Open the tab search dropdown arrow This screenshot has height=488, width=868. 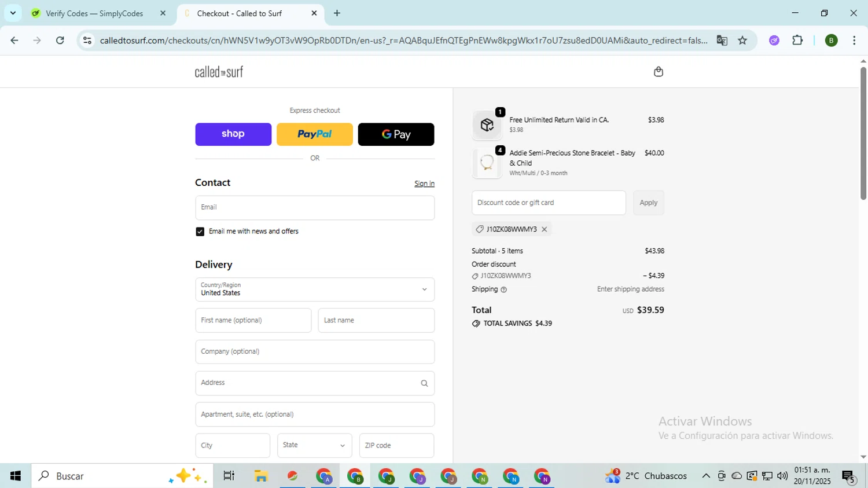coord(13,13)
